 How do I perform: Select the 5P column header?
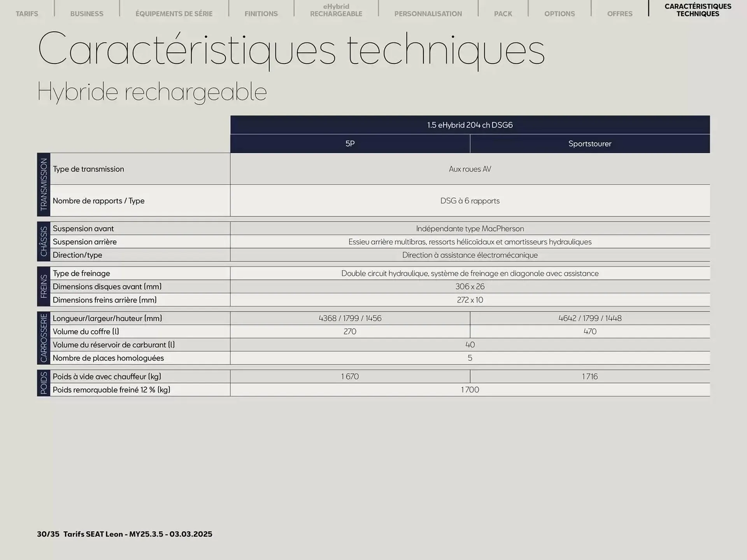(x=350, y=143)
